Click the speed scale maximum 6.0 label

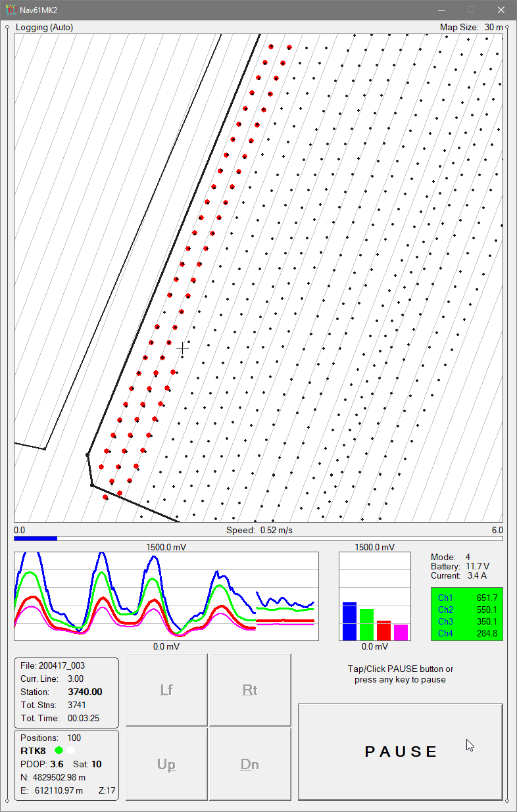[x=497, y=530]
